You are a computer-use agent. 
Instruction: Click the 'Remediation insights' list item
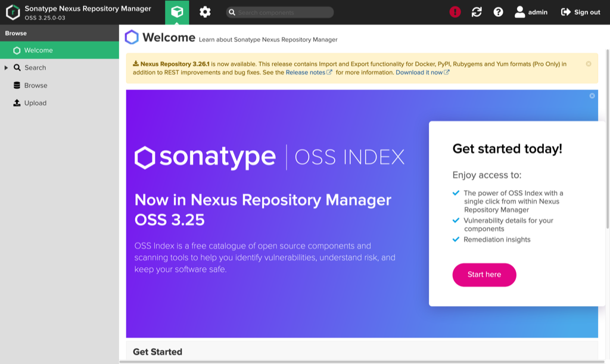tap(497, 239)
